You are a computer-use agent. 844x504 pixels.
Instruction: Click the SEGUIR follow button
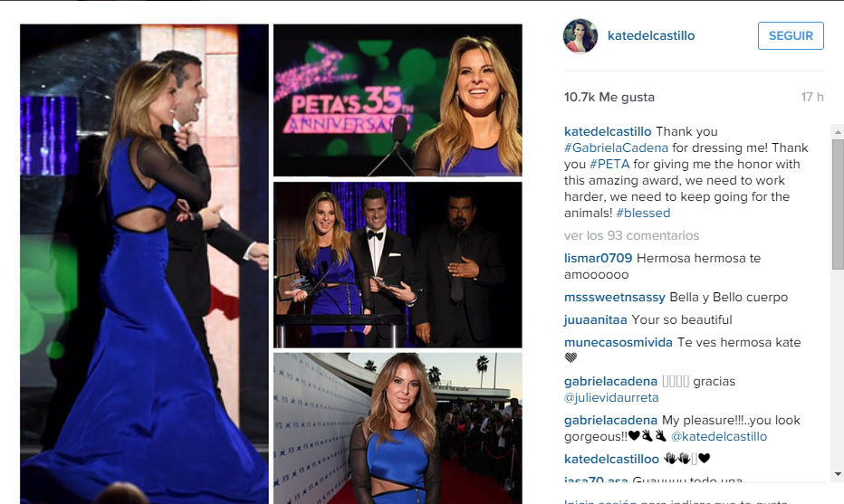(x=791, y=35)
